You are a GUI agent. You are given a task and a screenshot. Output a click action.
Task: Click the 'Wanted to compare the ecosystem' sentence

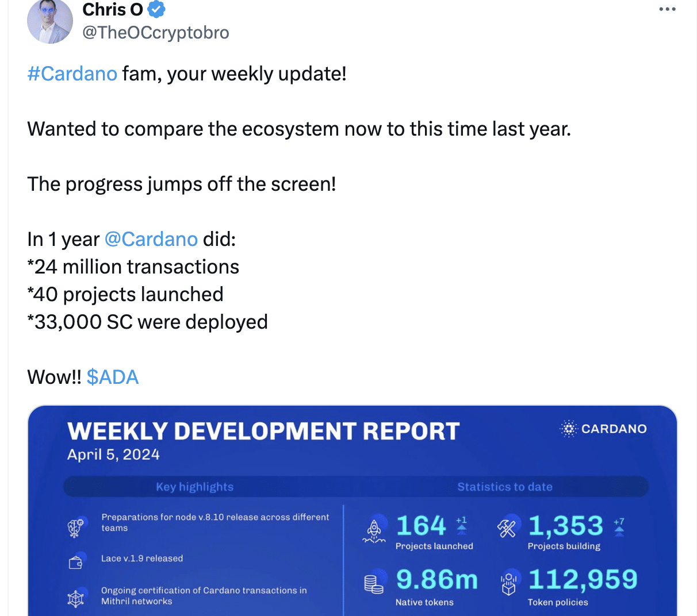299,129
